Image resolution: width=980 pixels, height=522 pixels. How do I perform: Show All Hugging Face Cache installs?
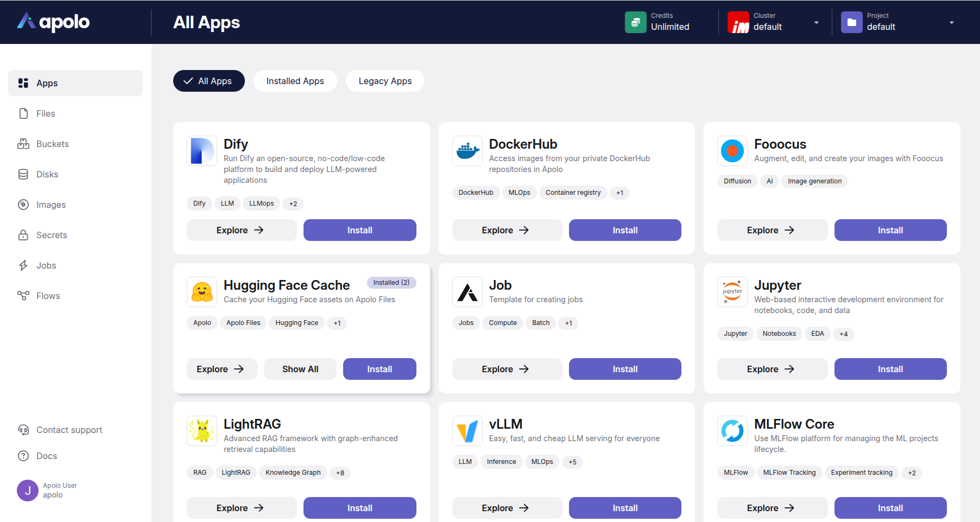click(300, 369)
